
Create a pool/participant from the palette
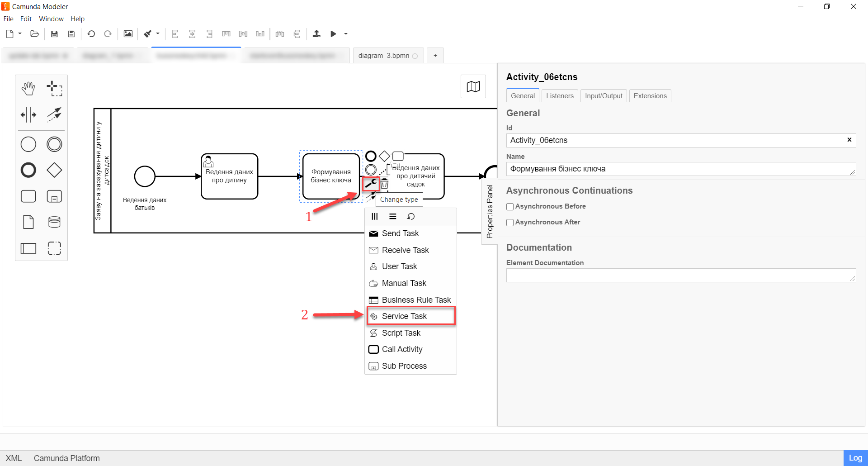tap(28, 248)
